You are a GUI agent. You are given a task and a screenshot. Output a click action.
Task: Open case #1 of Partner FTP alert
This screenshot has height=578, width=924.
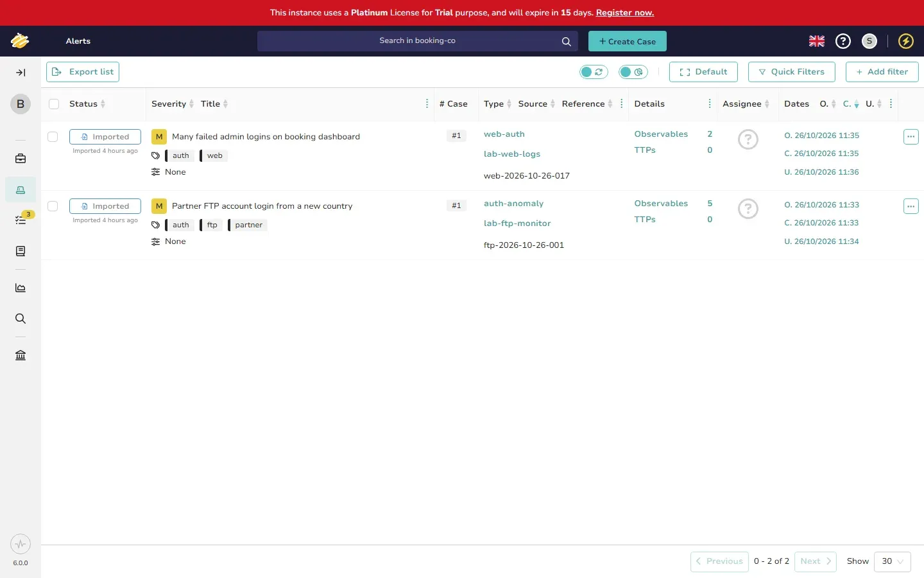point(456,206)
